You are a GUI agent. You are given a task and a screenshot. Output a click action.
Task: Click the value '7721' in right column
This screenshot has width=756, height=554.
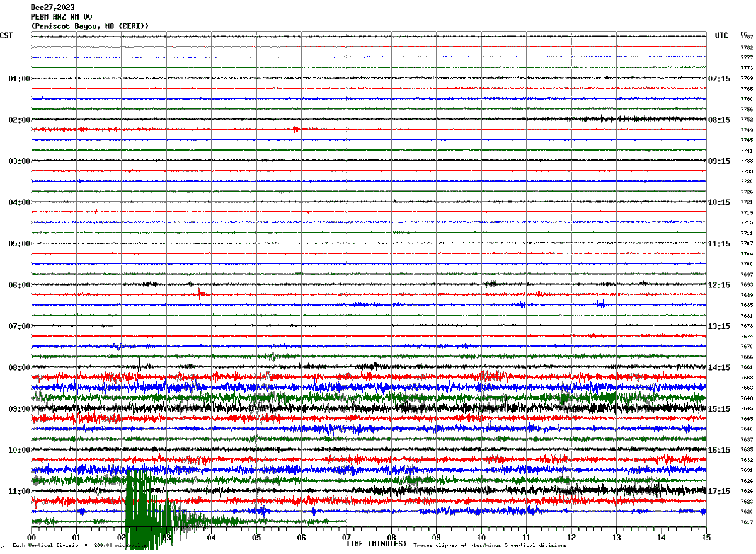click(747, 202)
